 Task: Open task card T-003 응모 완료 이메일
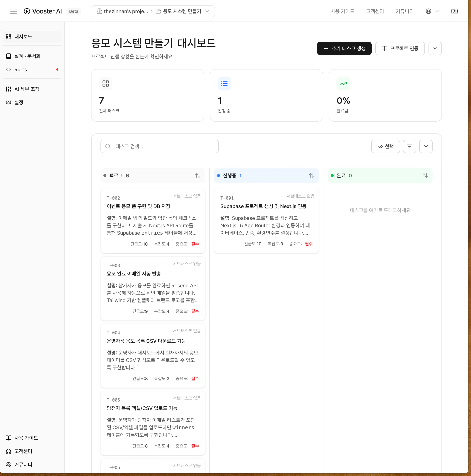[153, 288]
